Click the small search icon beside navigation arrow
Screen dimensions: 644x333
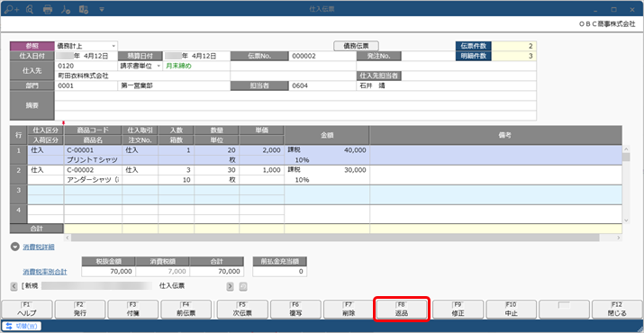(x=243, y=286)
